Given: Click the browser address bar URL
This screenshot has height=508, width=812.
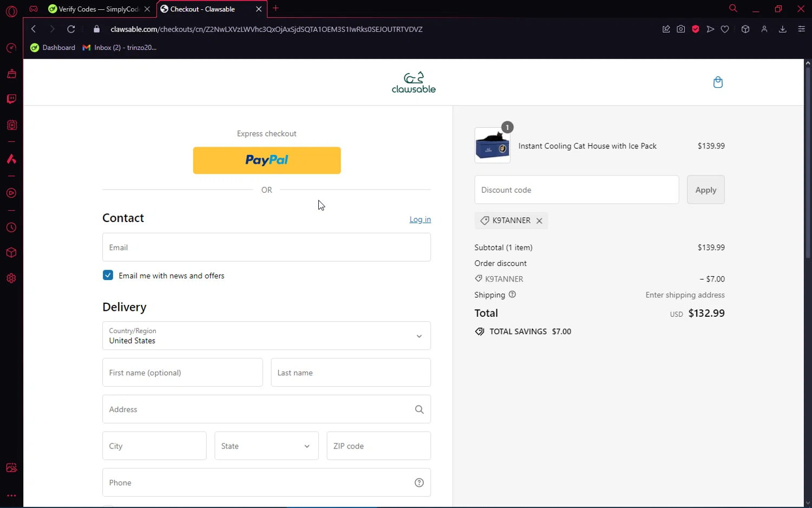Looking at the screenshot, I should pos(266,29).
